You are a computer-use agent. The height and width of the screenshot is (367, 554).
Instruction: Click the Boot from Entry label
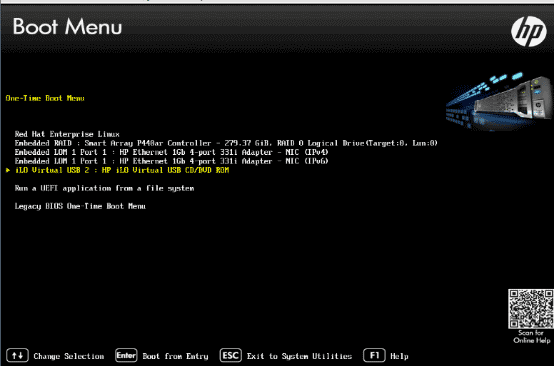[176, 356]
